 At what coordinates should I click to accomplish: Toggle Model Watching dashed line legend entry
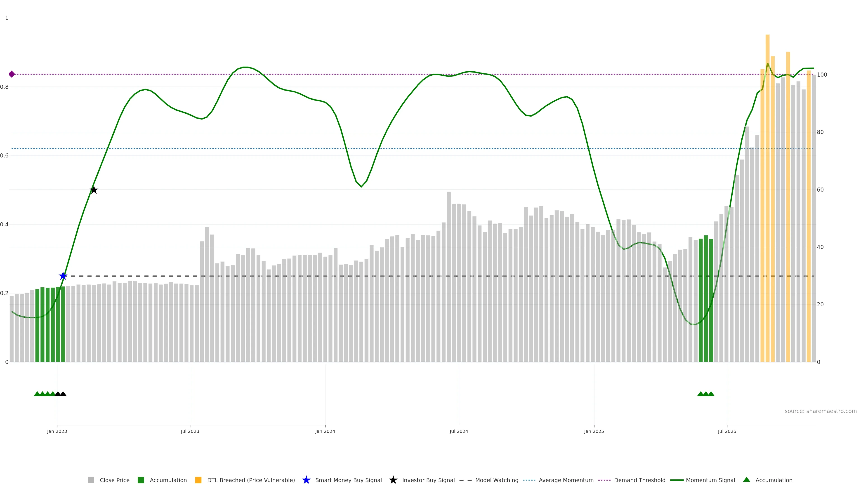tap(496, 480)
